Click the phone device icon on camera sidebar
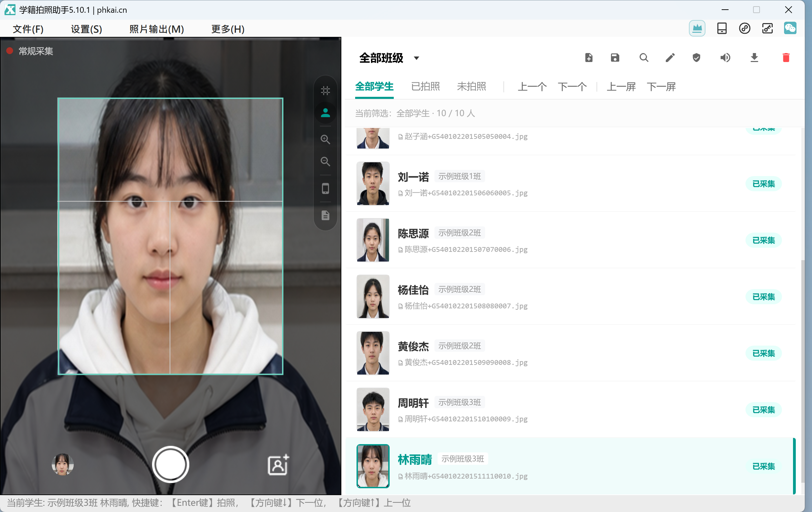 [325, 188]
